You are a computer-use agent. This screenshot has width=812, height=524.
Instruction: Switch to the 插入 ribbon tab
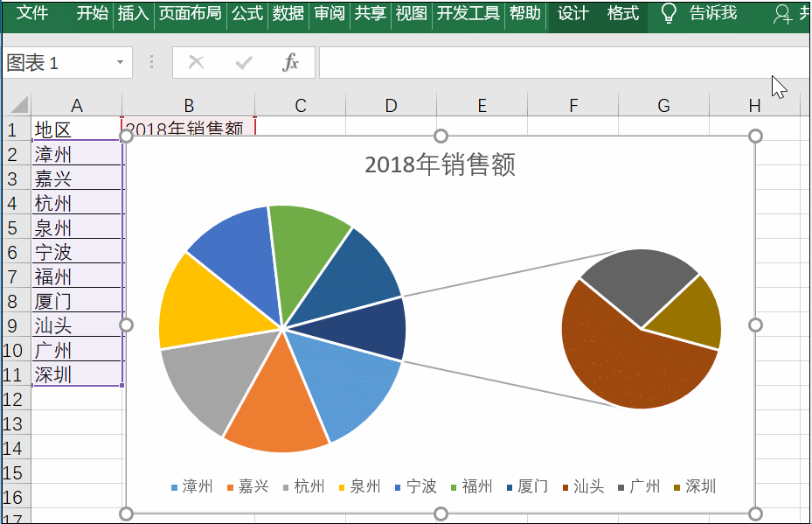(x=133, y=14)
